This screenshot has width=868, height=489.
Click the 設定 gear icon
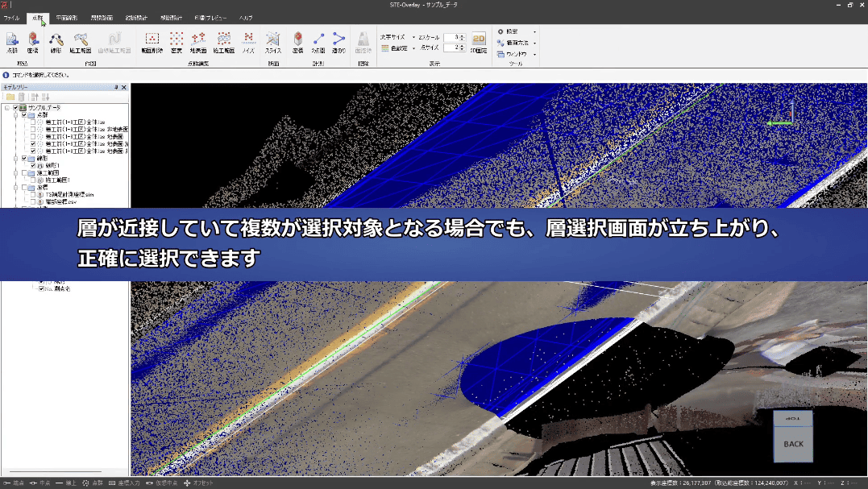click(x=500, y=31)
